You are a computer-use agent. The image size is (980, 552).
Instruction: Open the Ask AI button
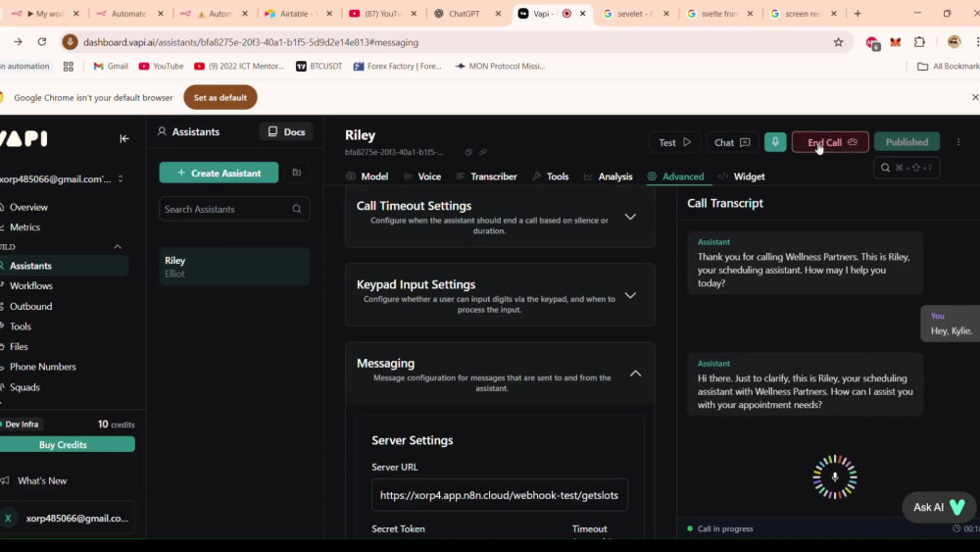click(939, 507)
